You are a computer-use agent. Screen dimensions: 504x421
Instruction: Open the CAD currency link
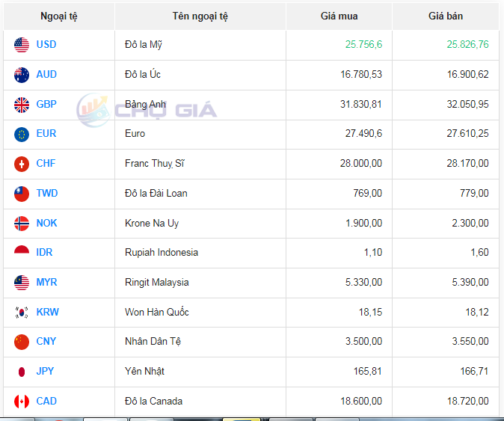[x=46, y=401]
